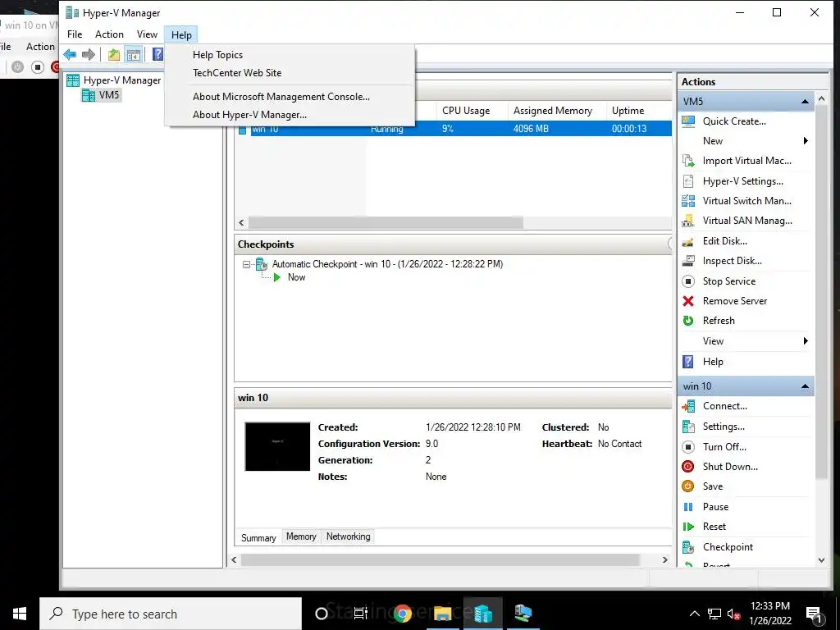Toggle the Show/Hide console tree icon
Screen dimensions: 840x630
click(133, 54)
